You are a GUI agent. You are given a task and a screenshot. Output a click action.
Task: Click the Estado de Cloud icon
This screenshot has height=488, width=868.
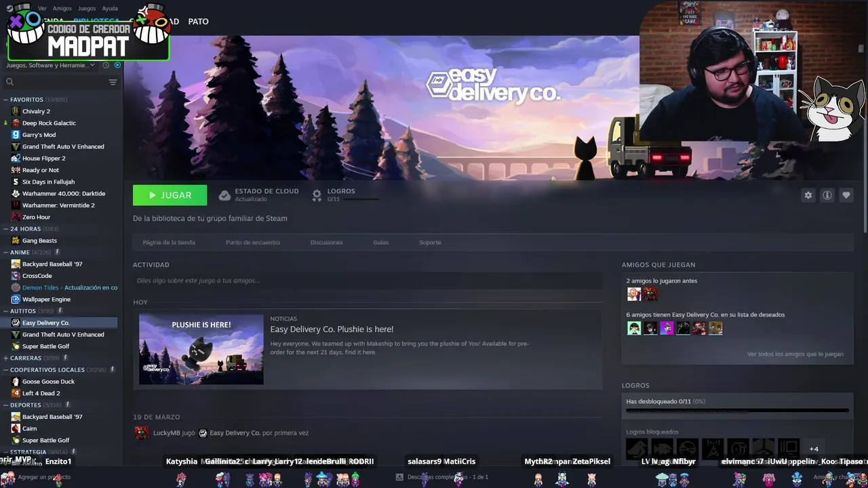click(224, 195)
